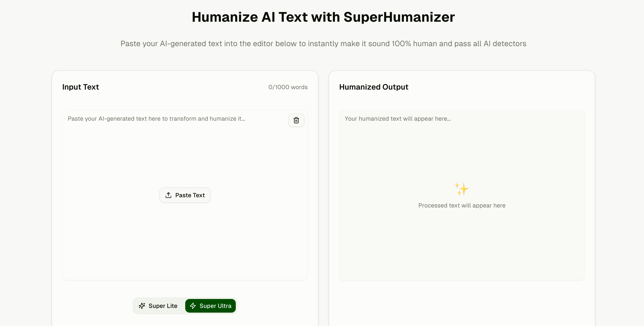Click the Paste Text button
The width and height of the screenshot is (644, 326).
click(x=185, y=195)
